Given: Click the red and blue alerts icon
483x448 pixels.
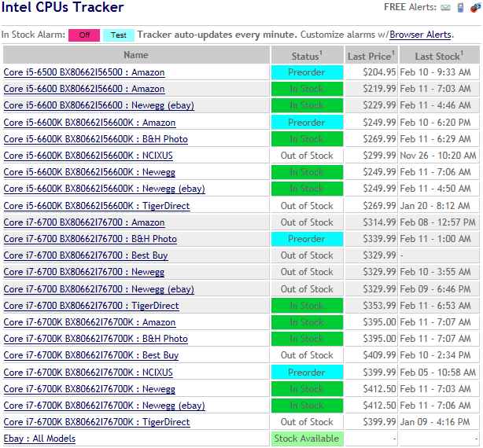Looking at the screenshot, I should click(474, 8).
